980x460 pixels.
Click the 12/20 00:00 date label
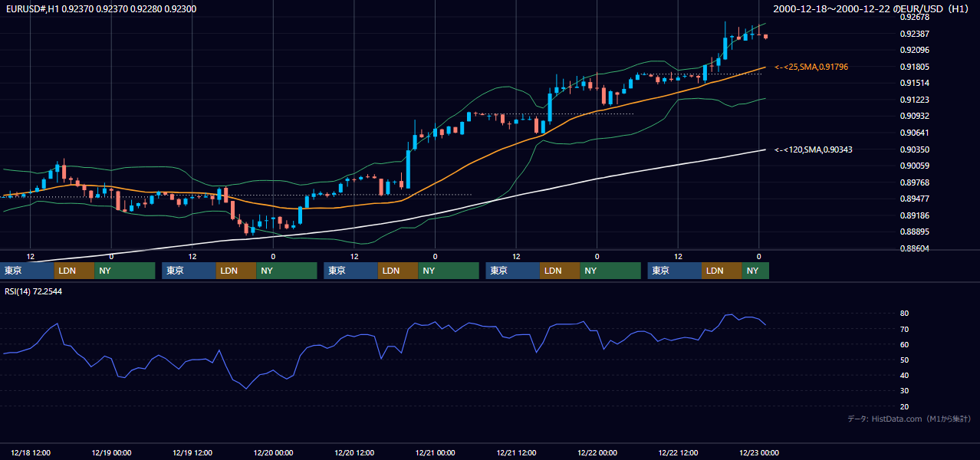274,452
